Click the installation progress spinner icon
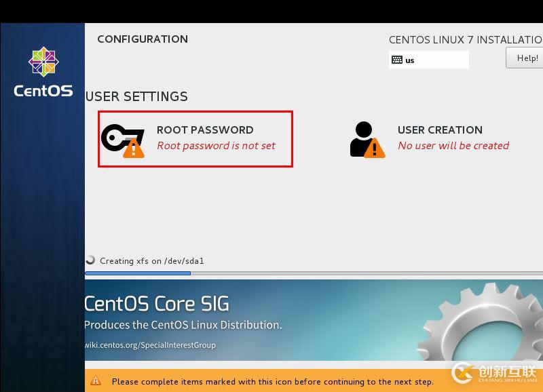This screenshot has height=392, width=543. tap(90, 260)
